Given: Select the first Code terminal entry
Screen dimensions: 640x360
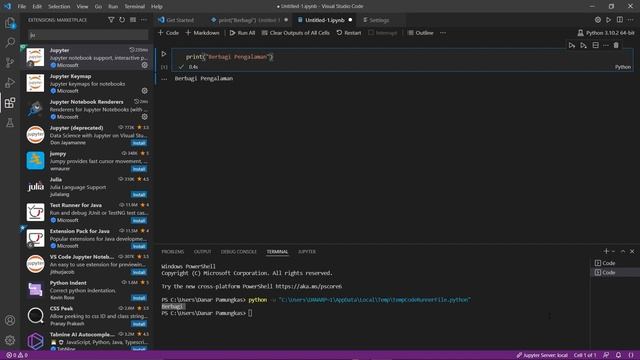Looking at the screenshot, I should [x=615, y=263].
